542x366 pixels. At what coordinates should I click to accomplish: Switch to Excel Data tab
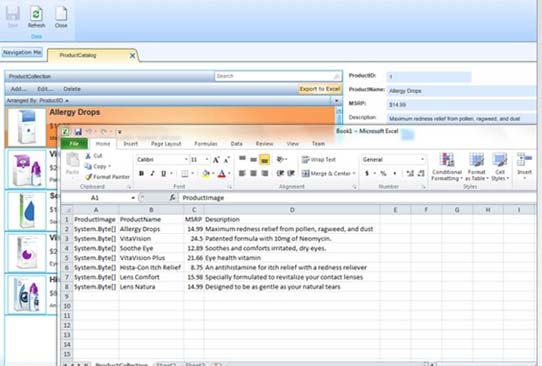point(236,144)
